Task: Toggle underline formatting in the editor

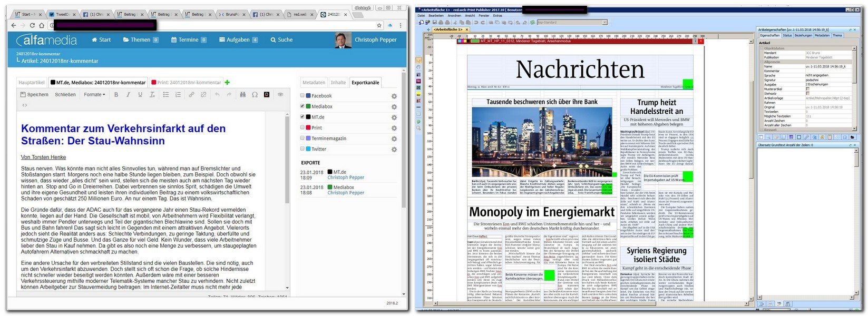Action: point(140,94)
